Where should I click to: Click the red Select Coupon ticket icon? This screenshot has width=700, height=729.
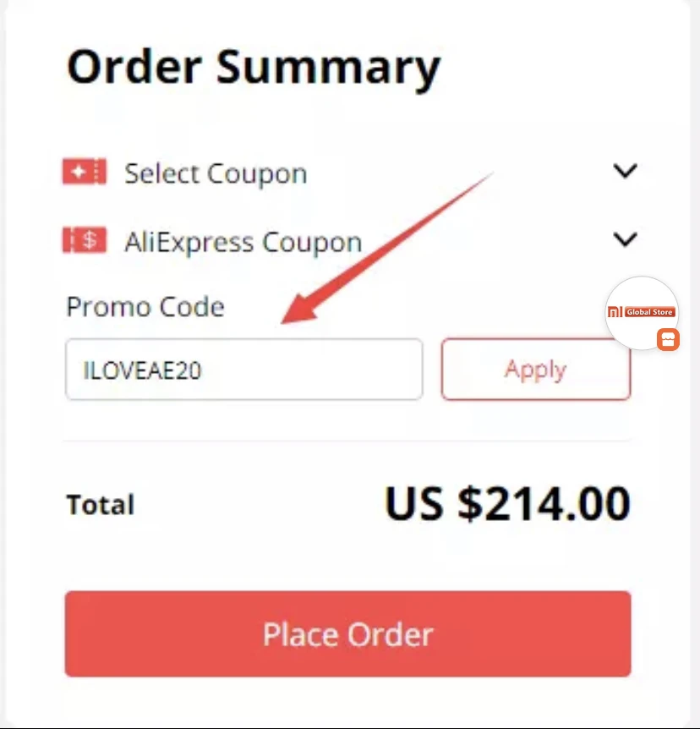click(85, 172)
